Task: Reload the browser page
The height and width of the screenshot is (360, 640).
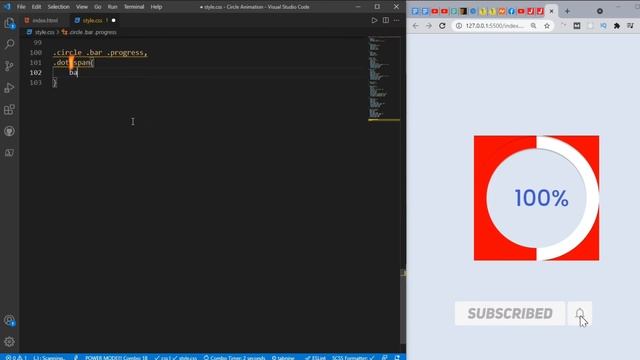Action: tap(442, 26)
